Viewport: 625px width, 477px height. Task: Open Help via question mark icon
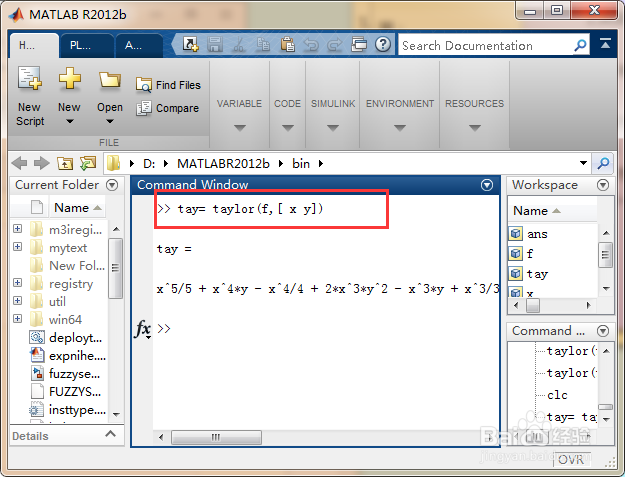point(383,44)
